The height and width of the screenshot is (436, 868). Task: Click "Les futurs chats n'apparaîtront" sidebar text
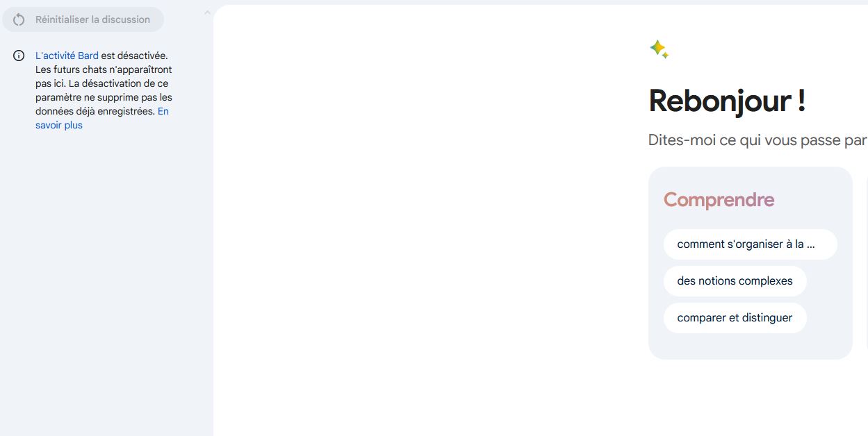(x=104, y=69)
